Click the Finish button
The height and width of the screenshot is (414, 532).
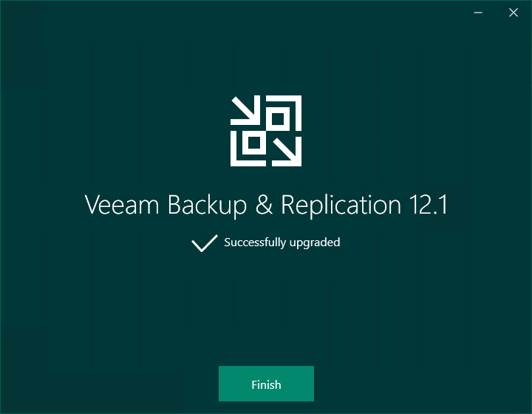(266, 384)
